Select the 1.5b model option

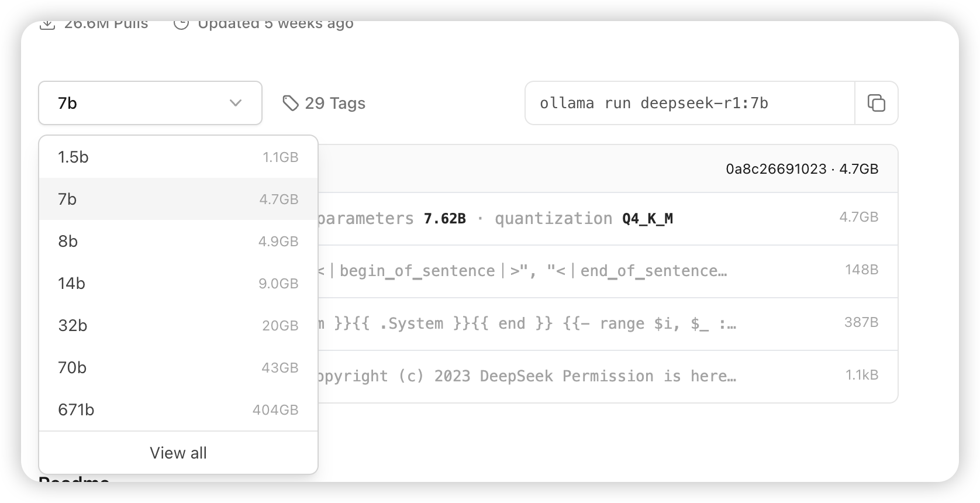tap(178, 157)
